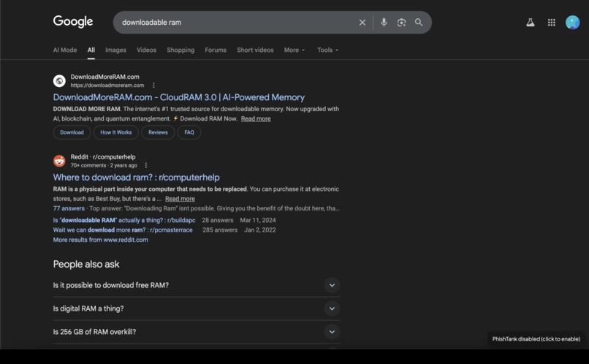Click 'More results from www.reddit.com'
589x364 pixels.
100,240
